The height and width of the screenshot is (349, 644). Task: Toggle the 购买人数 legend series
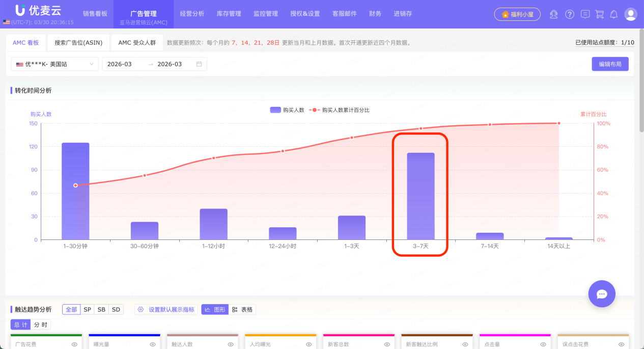click(x=287, y=110)
